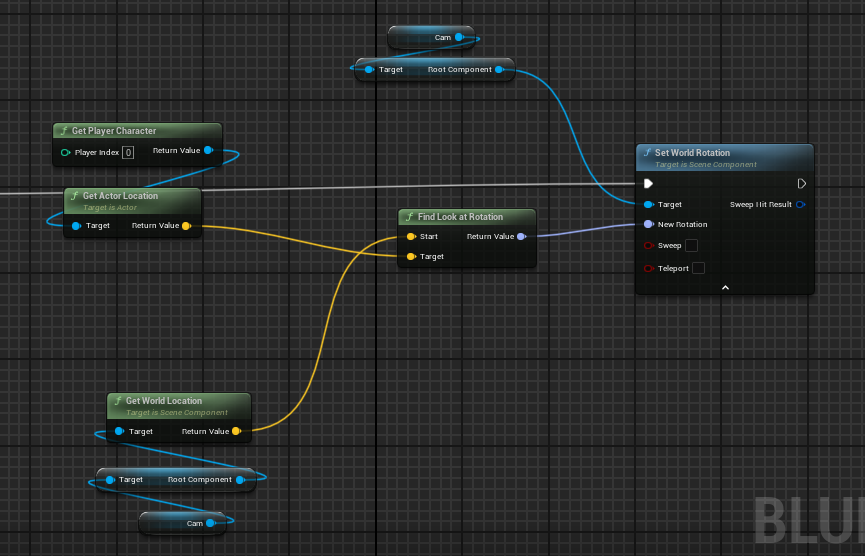The image size is (865, 556).
Task: Click the Player Index pin on Get Player Character
Action: [65, 152]
